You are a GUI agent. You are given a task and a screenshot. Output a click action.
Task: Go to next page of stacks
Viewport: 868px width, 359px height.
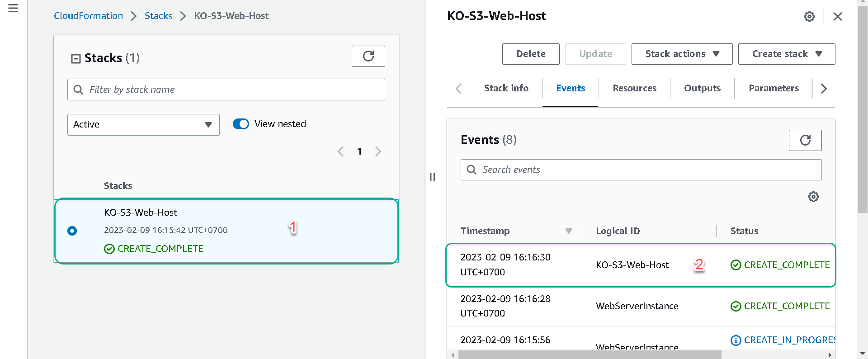click(x=378, y=151)
